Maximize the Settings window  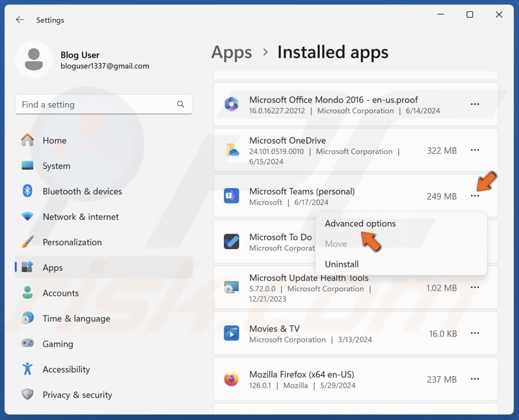470,14
